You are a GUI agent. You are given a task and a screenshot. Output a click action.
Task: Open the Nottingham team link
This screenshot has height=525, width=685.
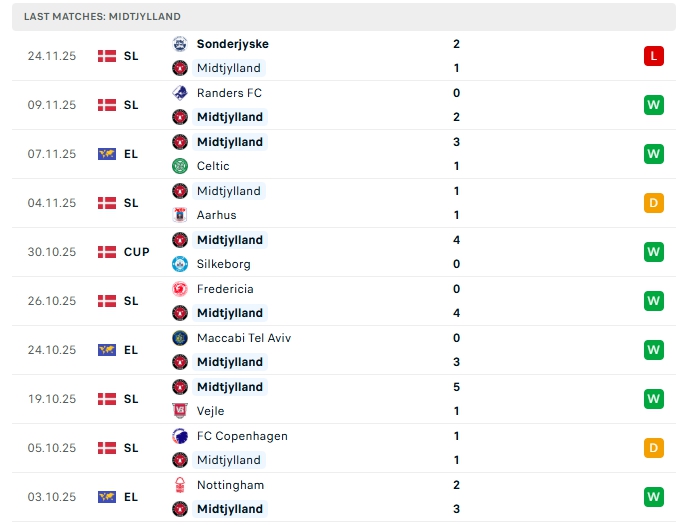pos(230,485)
